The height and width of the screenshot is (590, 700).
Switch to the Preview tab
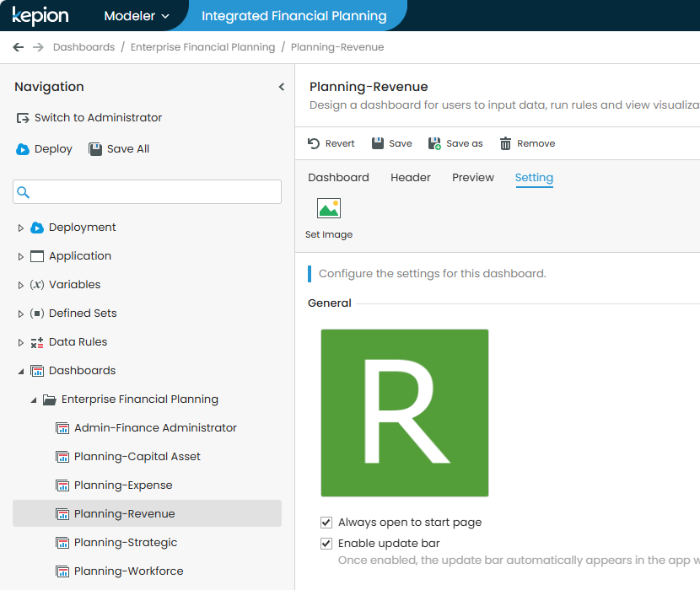[472, 178]
